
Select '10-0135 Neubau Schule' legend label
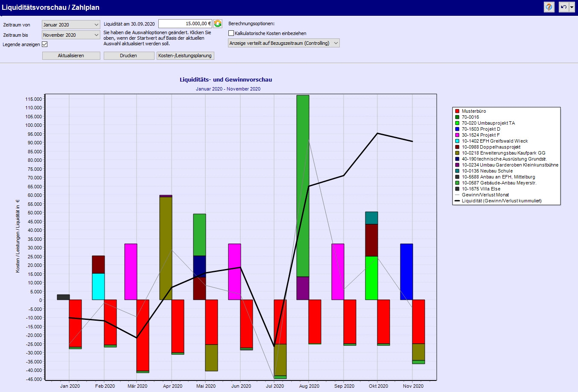(487, 171)
